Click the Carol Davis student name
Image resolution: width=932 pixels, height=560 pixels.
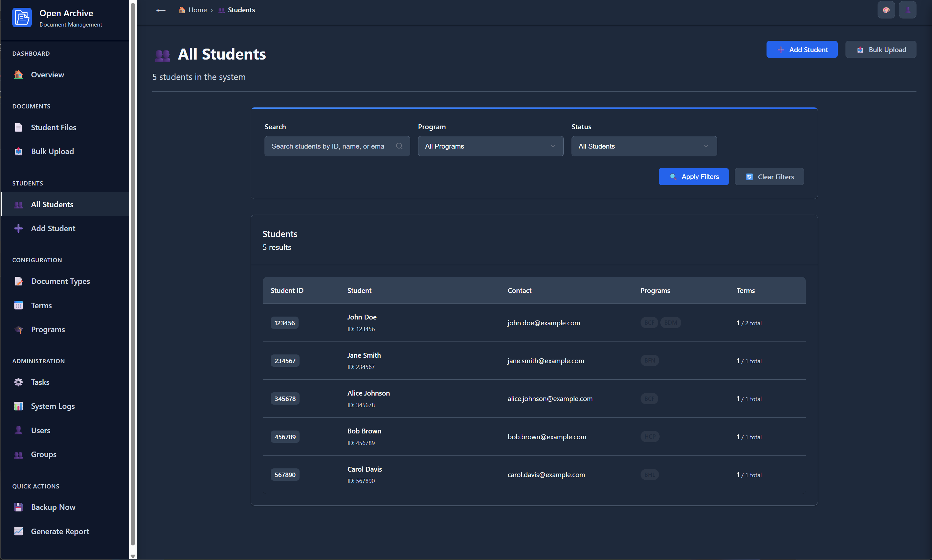point(364,469)
